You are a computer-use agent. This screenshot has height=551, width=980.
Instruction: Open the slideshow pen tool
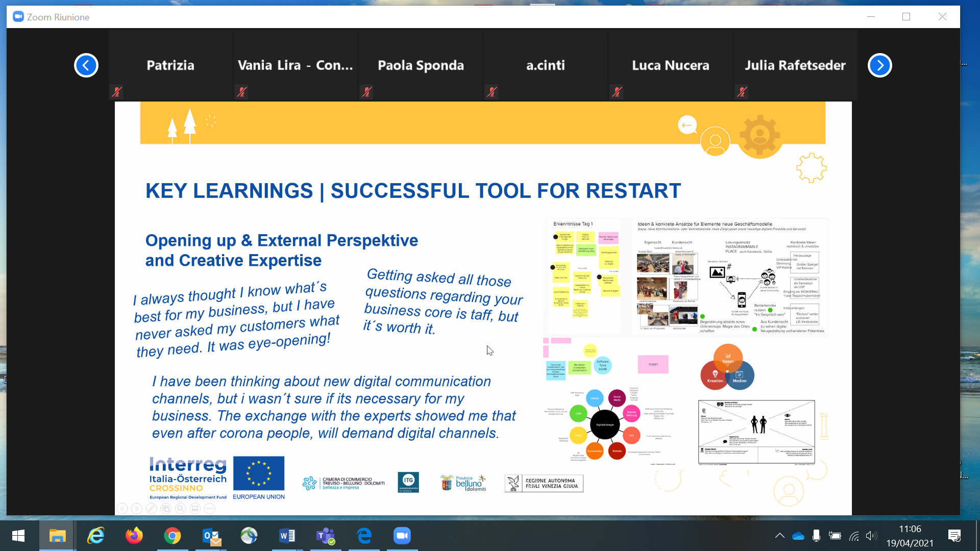[151, 508]
